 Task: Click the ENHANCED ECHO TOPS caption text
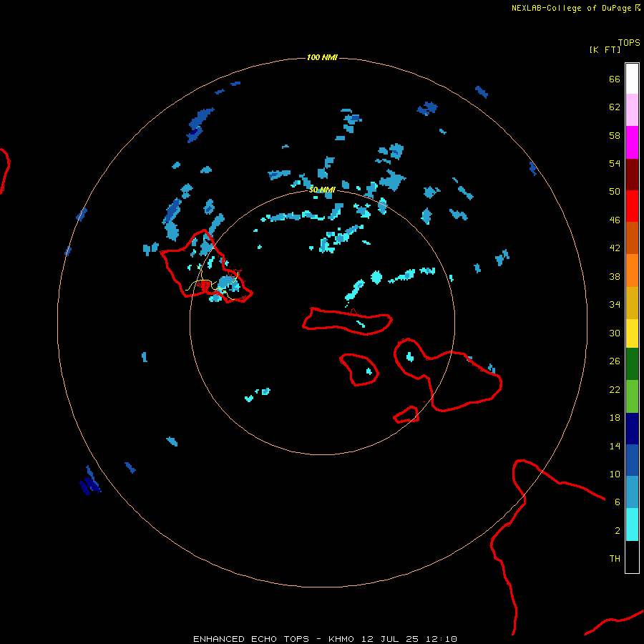pos(251,639)
